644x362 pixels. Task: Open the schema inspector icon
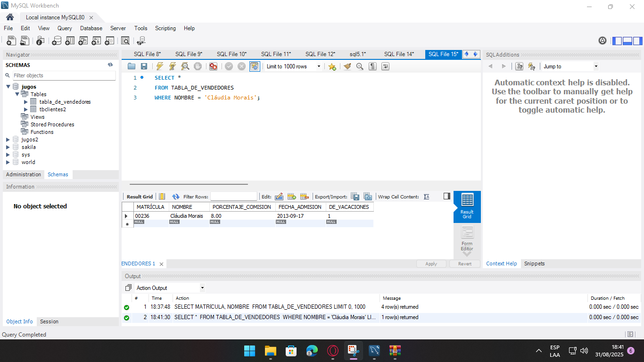41,41
